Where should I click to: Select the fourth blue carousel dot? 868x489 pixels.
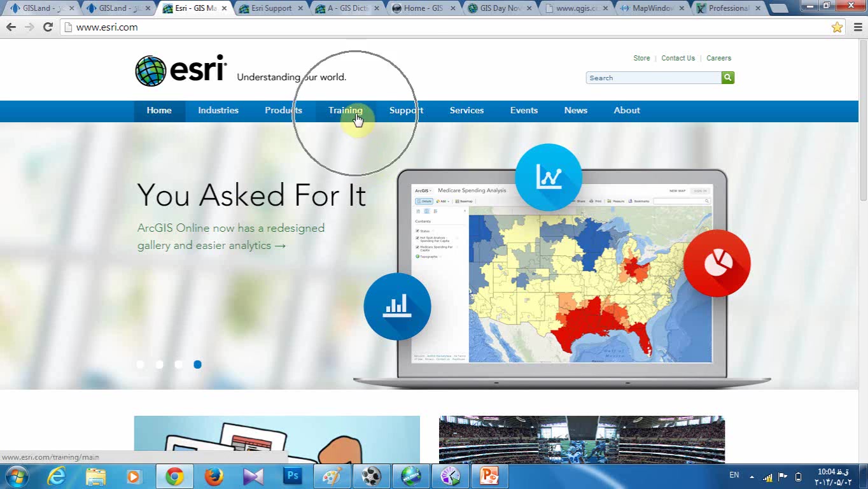[x=198, y=364]
